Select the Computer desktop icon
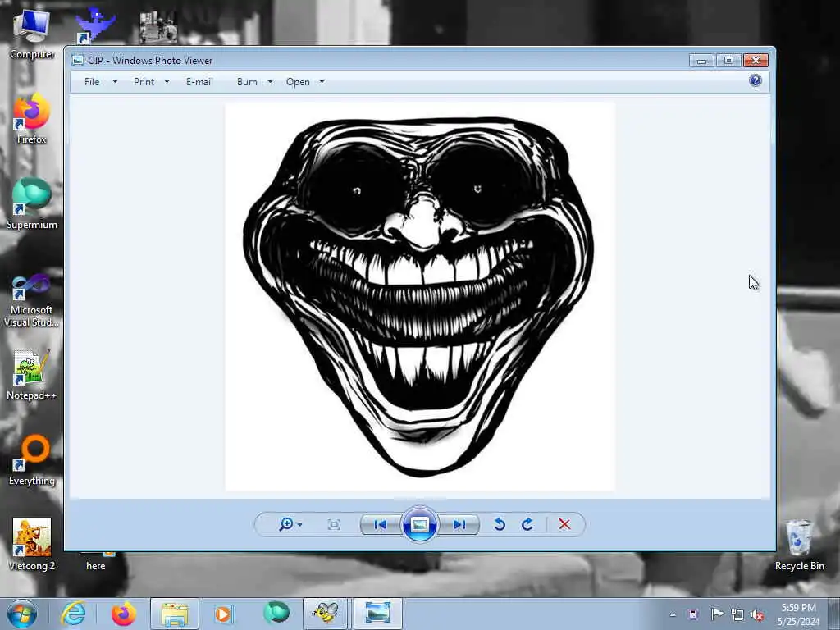Screen dimensions: 840x630 pyautogui.click(x=32, y=34)
